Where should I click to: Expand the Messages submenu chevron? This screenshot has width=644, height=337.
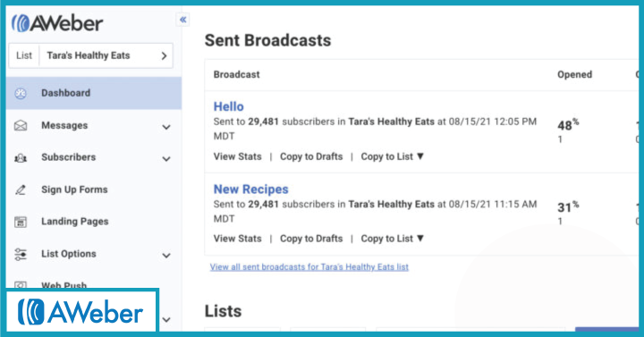166,127
